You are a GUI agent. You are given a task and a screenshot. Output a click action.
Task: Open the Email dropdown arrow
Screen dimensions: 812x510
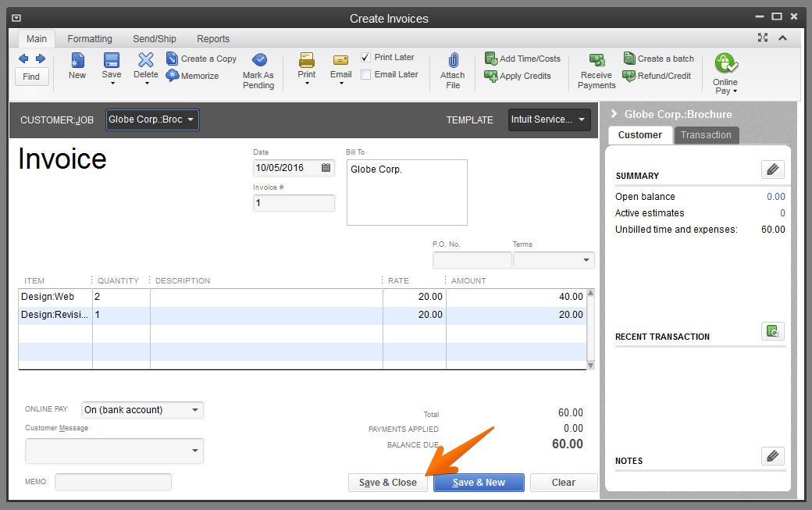tap(341, 84)
